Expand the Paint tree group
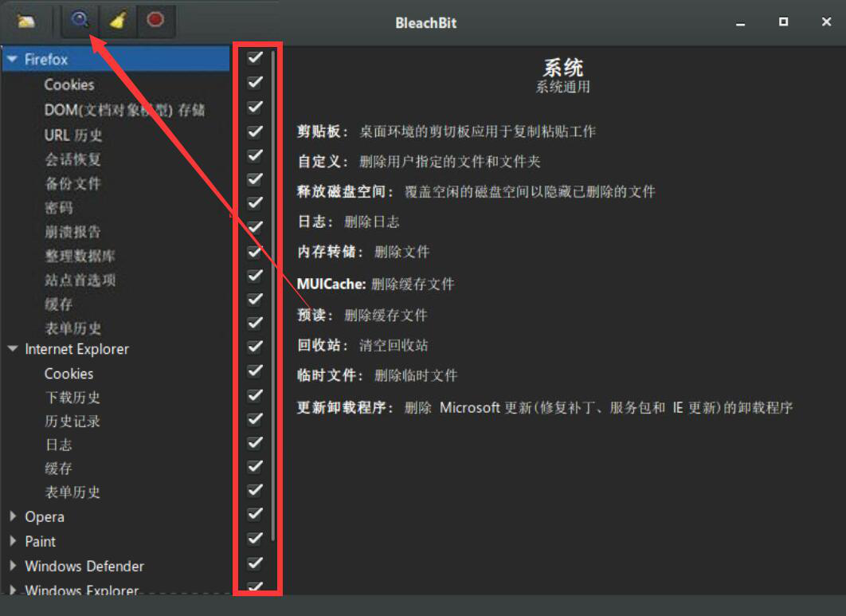This screenshot has width=846, height=616. [13, 540]
